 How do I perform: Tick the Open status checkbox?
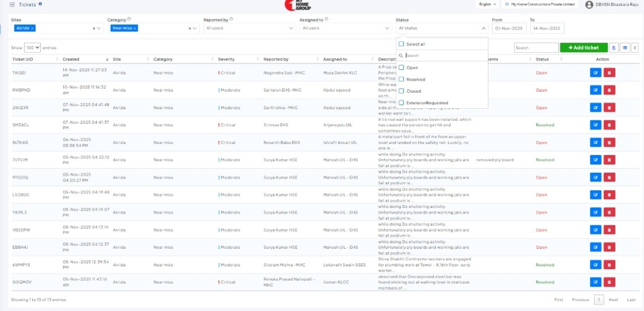401,68
